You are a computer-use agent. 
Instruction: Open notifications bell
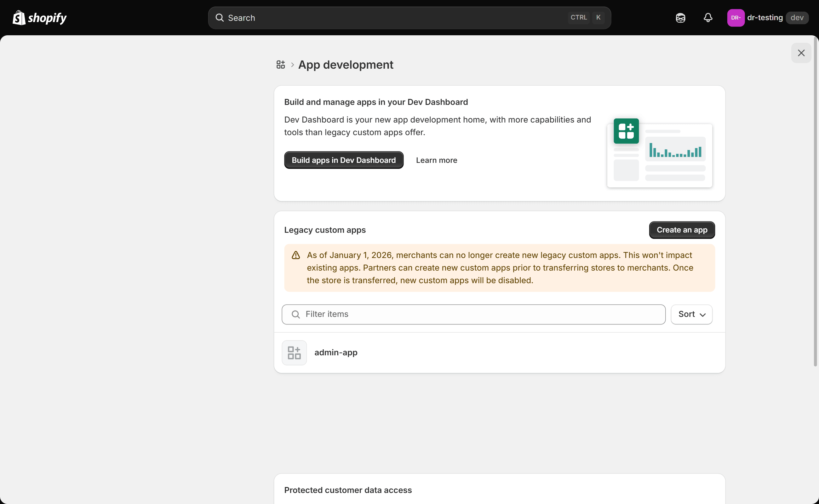point(708,18)
